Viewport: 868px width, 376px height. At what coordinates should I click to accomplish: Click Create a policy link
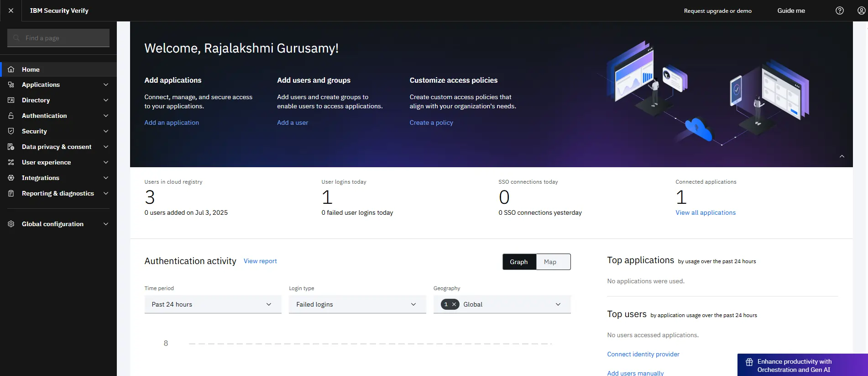coord(431,122)
